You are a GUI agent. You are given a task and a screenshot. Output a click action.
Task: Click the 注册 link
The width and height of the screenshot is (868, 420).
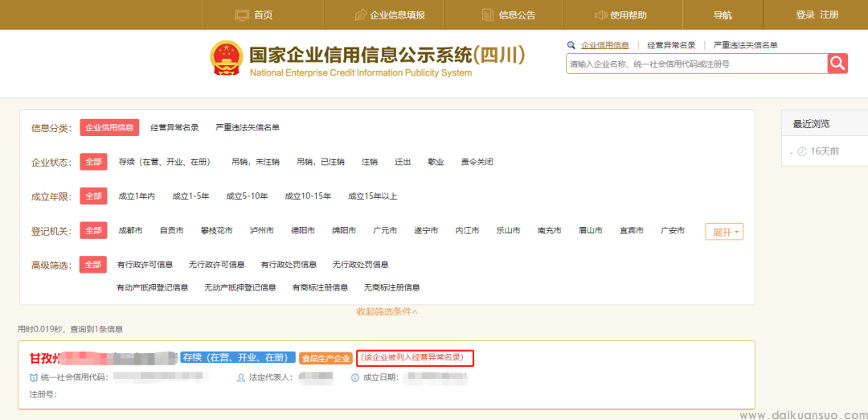829,14
